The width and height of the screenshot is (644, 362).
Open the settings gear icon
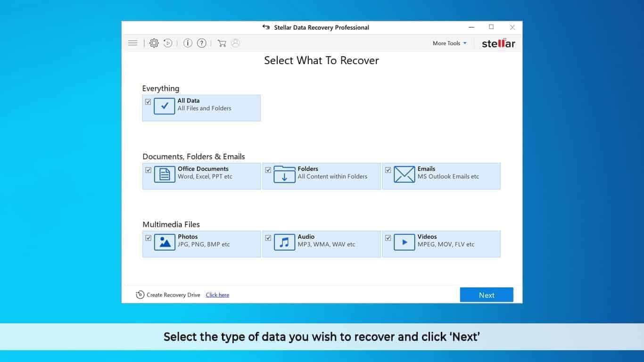[154, 43]
